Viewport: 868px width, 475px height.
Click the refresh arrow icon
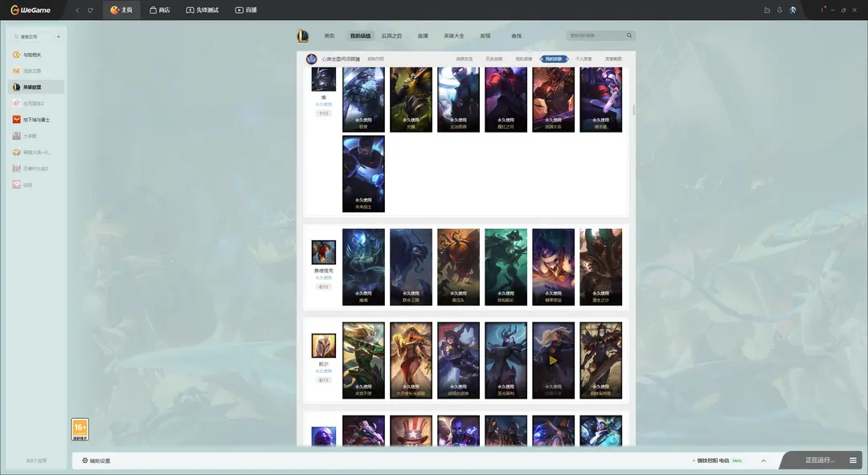90,10
